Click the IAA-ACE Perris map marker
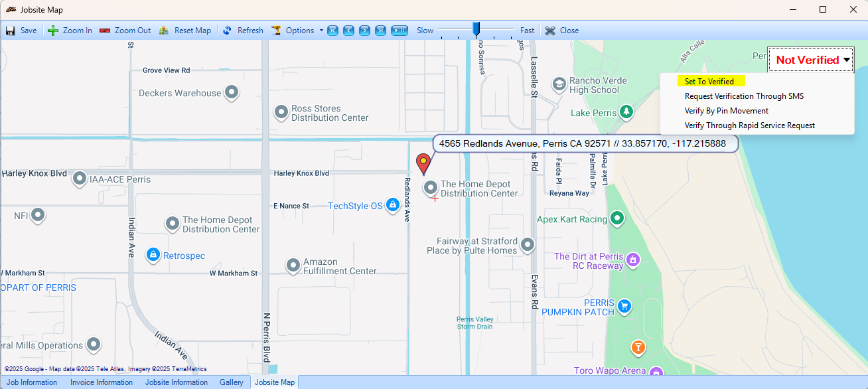 click(x=80, y=179)
